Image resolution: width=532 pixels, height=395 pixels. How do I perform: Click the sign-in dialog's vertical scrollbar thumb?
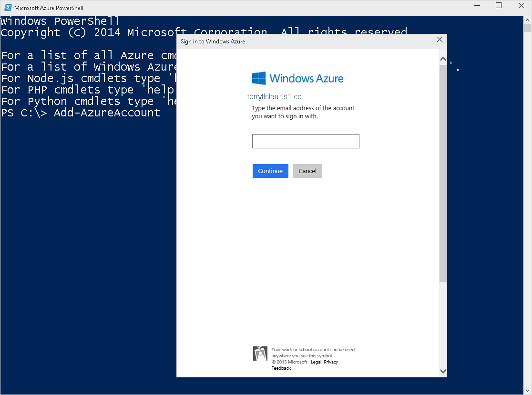click(443, 173)
